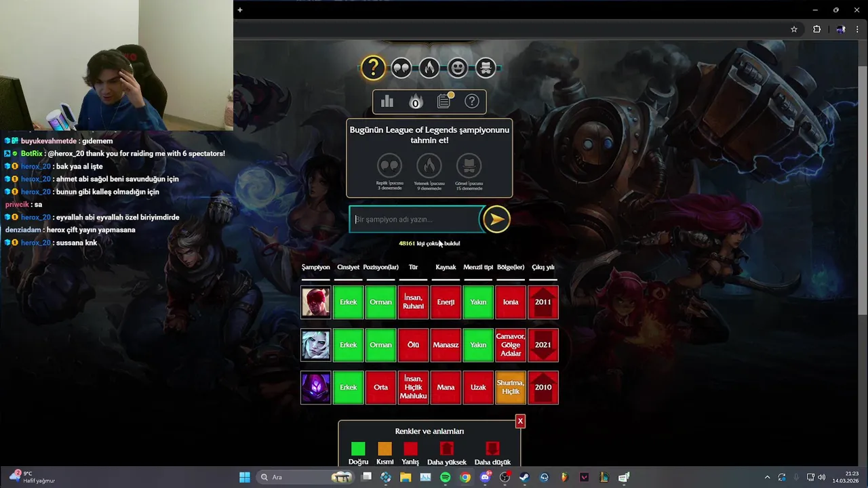Open the browser profile avatar

pos(841,29)
